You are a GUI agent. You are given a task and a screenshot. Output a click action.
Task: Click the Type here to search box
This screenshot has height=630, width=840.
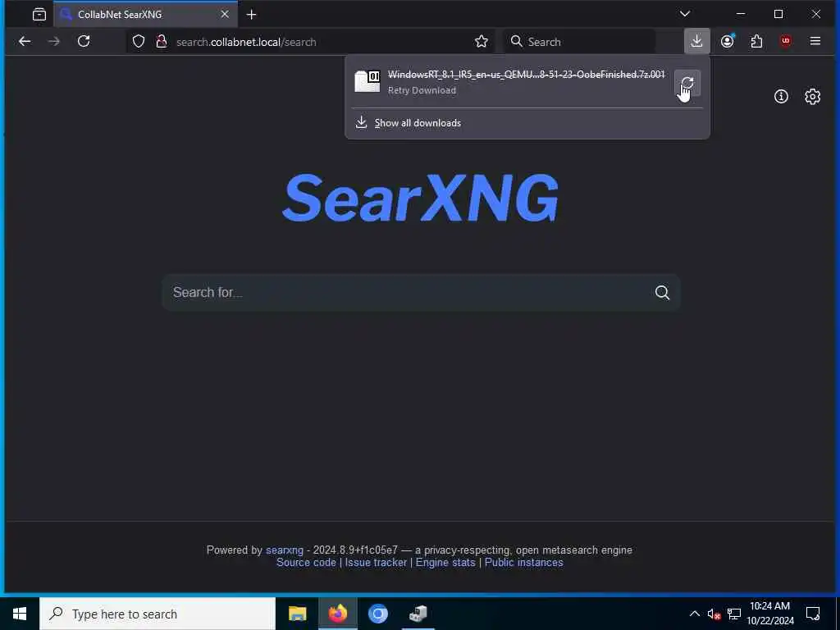[x=157, y=614]
